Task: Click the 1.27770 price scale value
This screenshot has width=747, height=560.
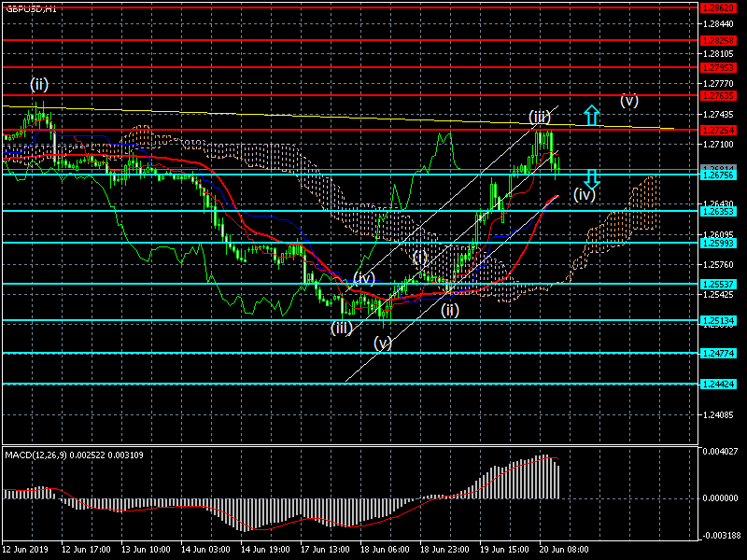Action: tap(718, 84)
